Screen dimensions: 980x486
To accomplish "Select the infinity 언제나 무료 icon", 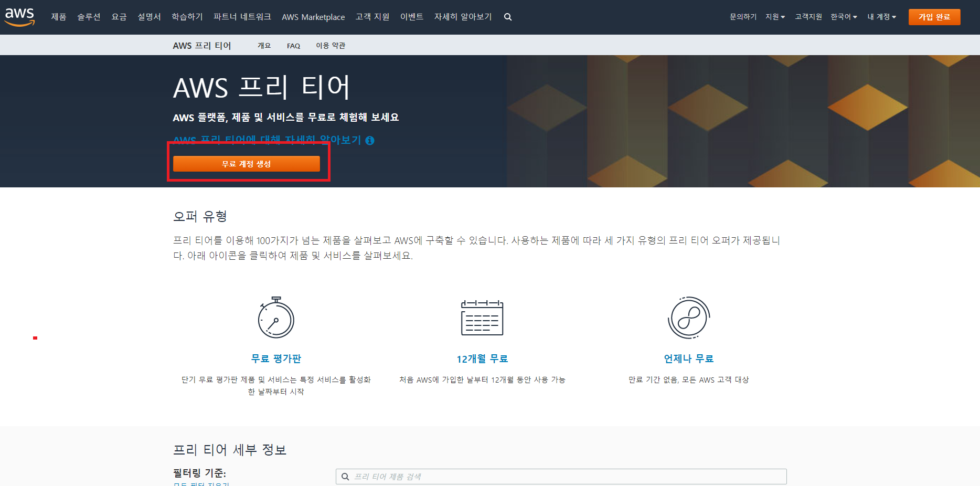I will [x=689, y=318].
